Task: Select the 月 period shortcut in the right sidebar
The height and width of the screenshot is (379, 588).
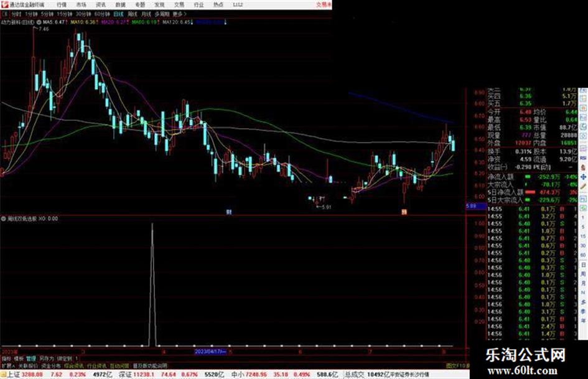Action: (x=583, y=283)
